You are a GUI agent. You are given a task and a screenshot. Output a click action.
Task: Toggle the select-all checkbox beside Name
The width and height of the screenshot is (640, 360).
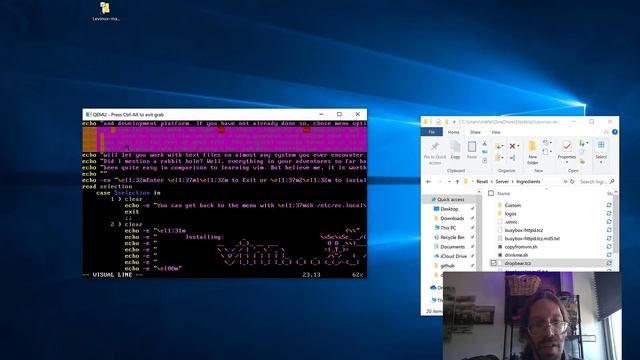click(x=491, y=193)
